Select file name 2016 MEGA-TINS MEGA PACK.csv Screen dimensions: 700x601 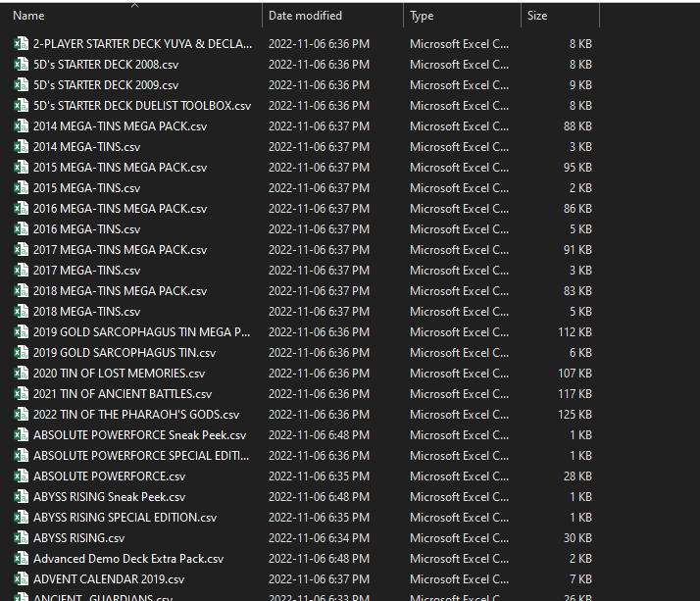120,208
